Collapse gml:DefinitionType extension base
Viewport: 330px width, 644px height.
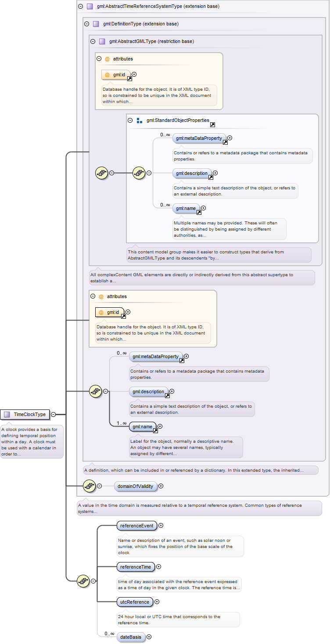point(86,24)
